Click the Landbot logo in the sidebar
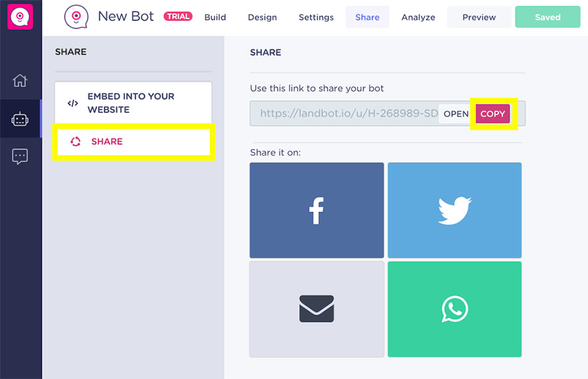Screen dimensions: 588x379 coord(20,17)
